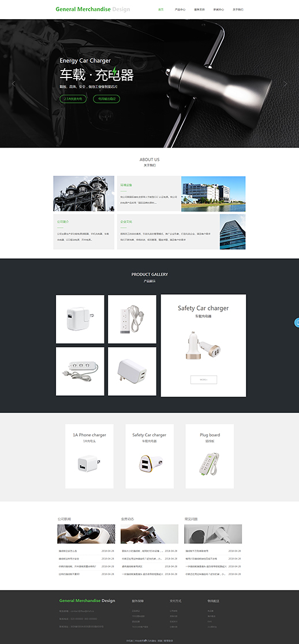Open the blue floating side widget icon
The width and height of the screenshot is (299, 644).
point(297,323)
